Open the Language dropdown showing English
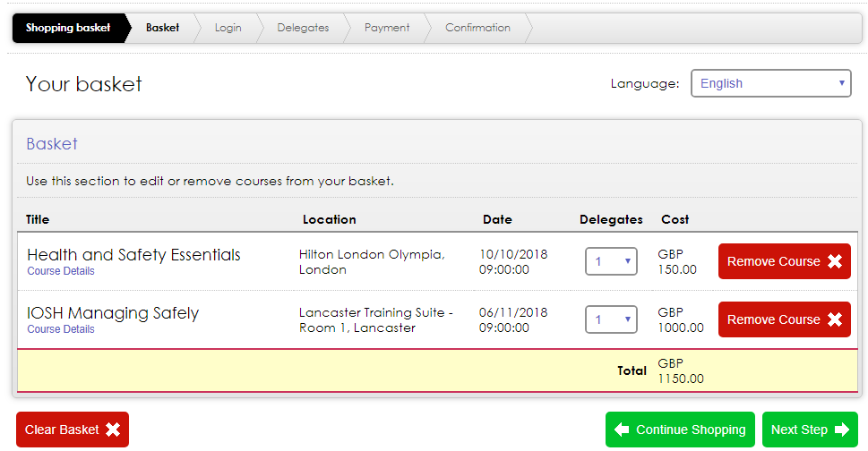Image resolution: width=868 pixels, height=451 pixels. 770,83
